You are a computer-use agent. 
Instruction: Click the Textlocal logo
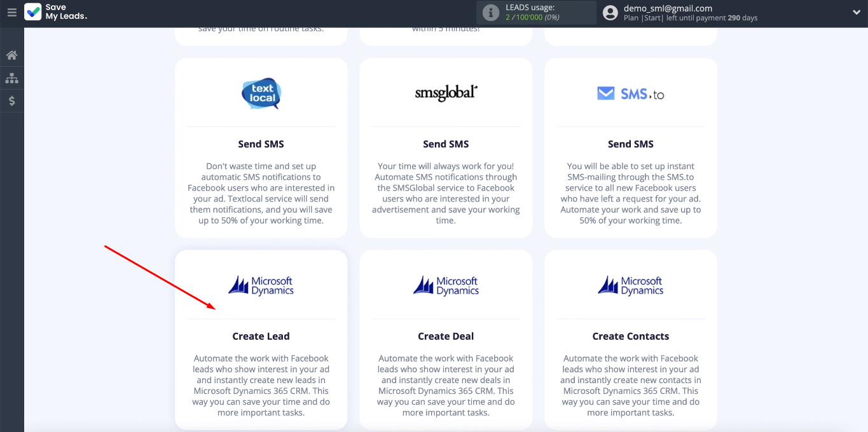[x=261, y=93]
